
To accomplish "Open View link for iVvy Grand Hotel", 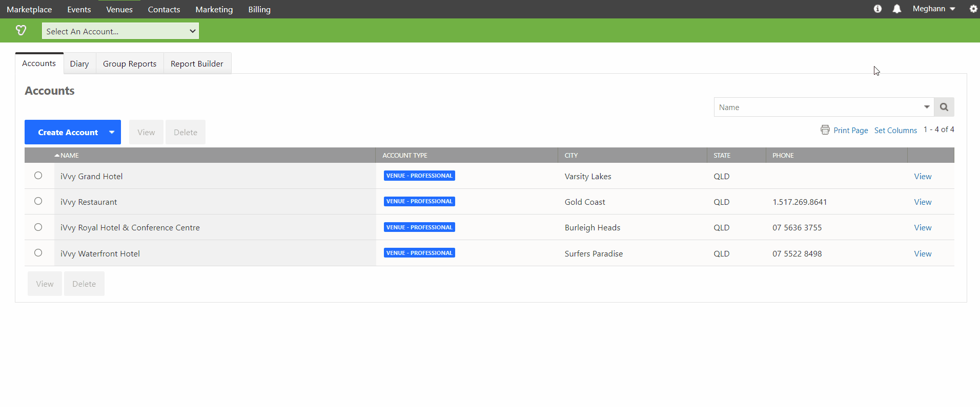I will [923, 176].
